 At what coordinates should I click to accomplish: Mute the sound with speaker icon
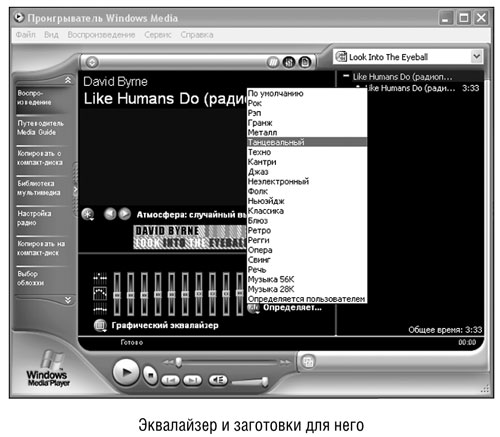(x=218, y=380)
